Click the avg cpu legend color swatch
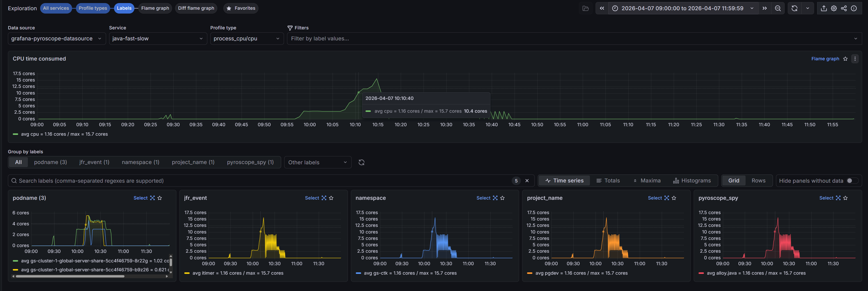The height and width of the screenshot is (291, 868). pyautogui.click(x=16, y=134)
